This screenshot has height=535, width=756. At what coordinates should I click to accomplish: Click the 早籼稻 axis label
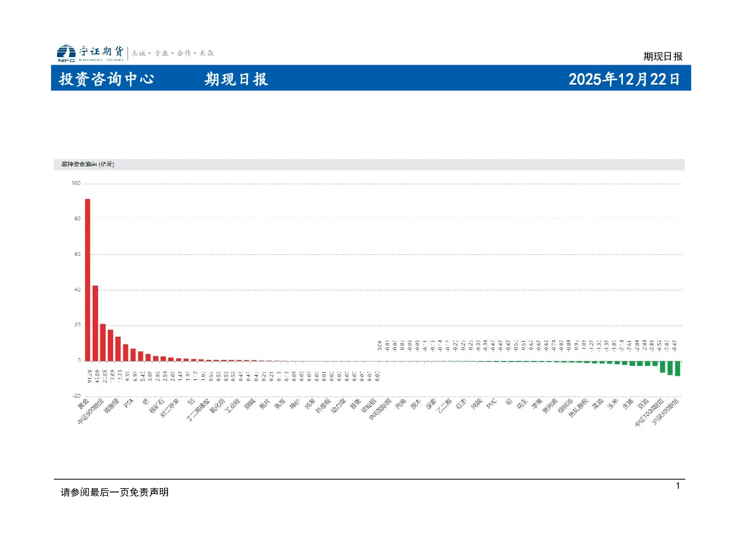[368, 406]
